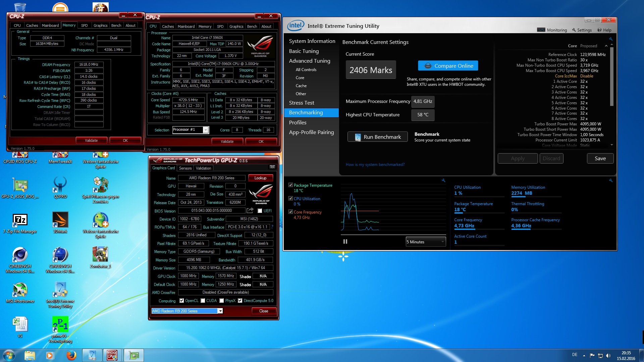Click the Lookup button in GPU-Z

click(260, 178)
